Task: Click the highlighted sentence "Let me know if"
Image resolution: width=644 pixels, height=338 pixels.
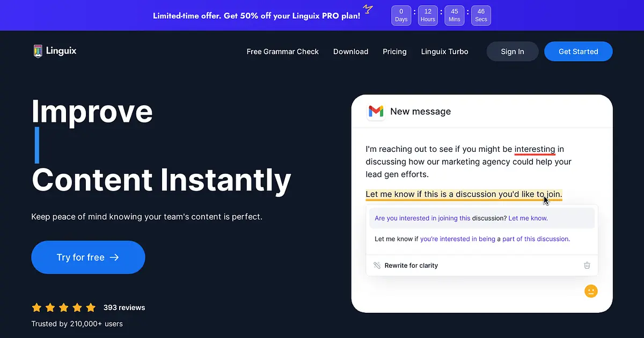Action: pos(464,194)
